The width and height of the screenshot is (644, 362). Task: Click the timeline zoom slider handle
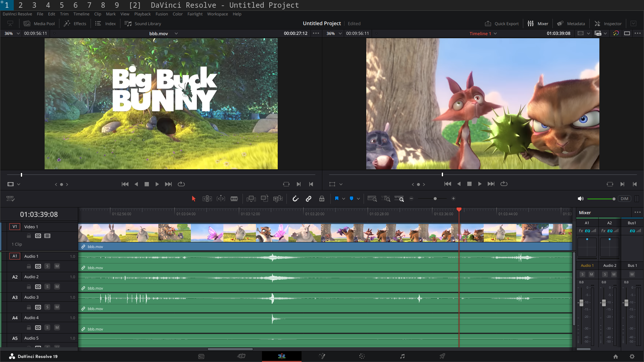point(435,199)
